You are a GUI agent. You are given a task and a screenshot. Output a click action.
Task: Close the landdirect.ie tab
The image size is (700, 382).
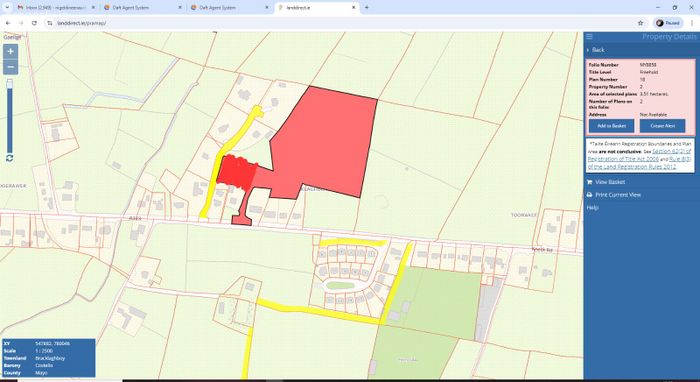point(354,8)
